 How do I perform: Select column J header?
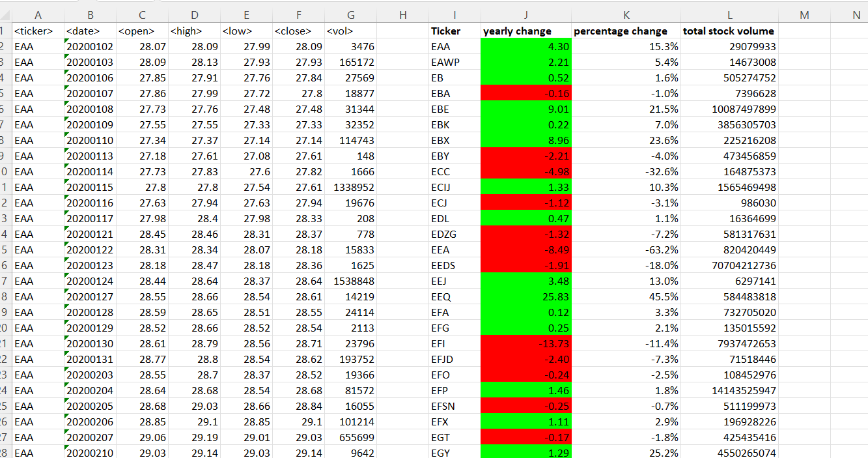[x=525, y=14]
